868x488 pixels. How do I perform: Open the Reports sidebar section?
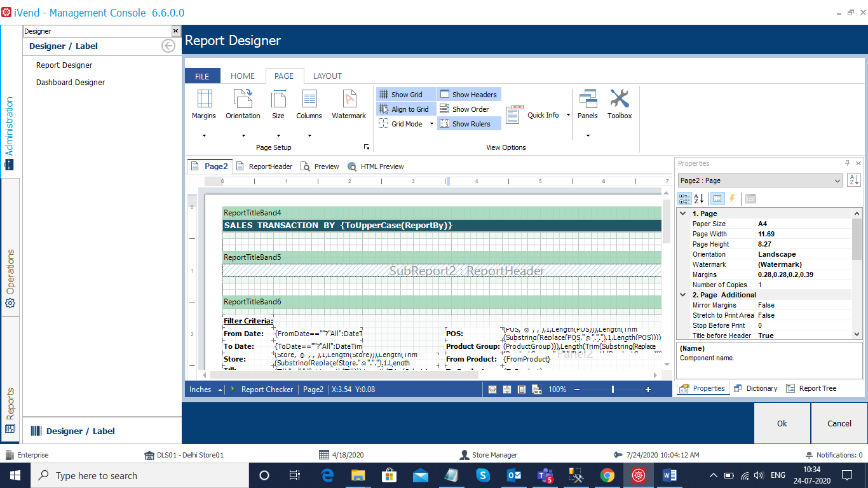(x=10, y=410)
